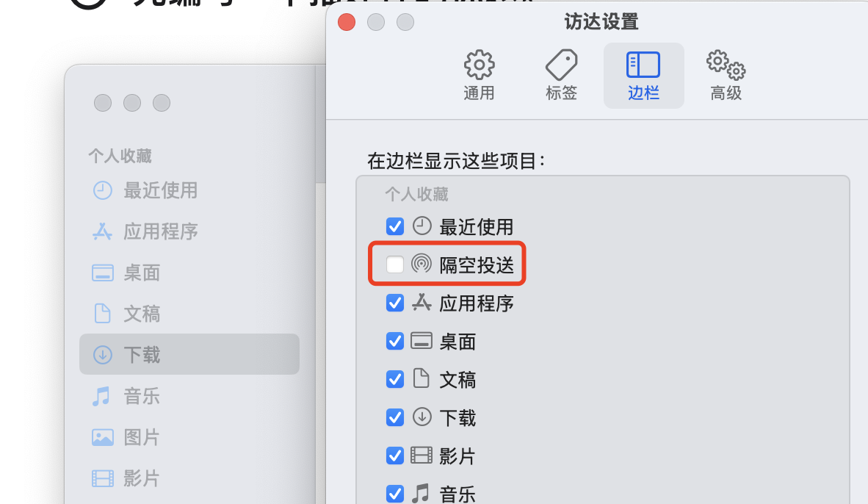This screenshot has height=504, width=868.
Task: Uncheck the 影片 movies checkbox
Action: (x=394, y=456)
